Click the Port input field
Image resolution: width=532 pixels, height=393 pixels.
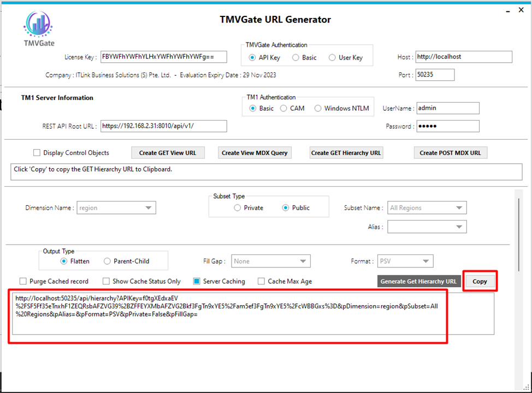pos(435,75)
